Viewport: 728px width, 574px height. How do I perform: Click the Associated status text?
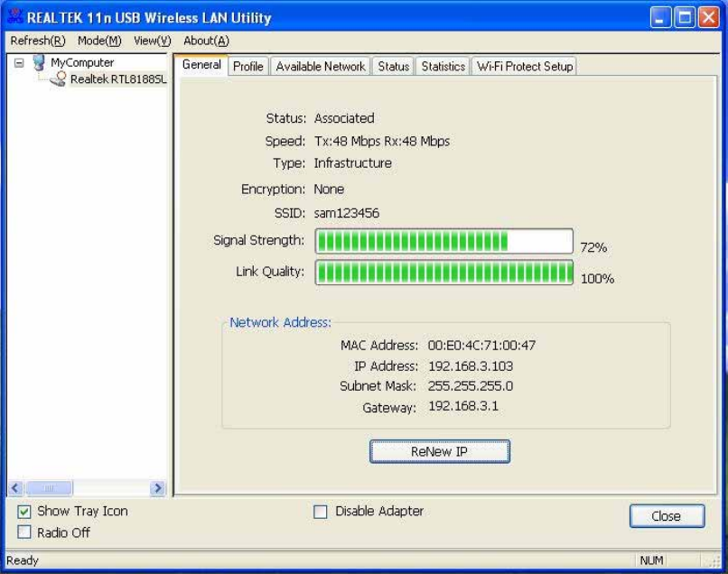point(344,118)
